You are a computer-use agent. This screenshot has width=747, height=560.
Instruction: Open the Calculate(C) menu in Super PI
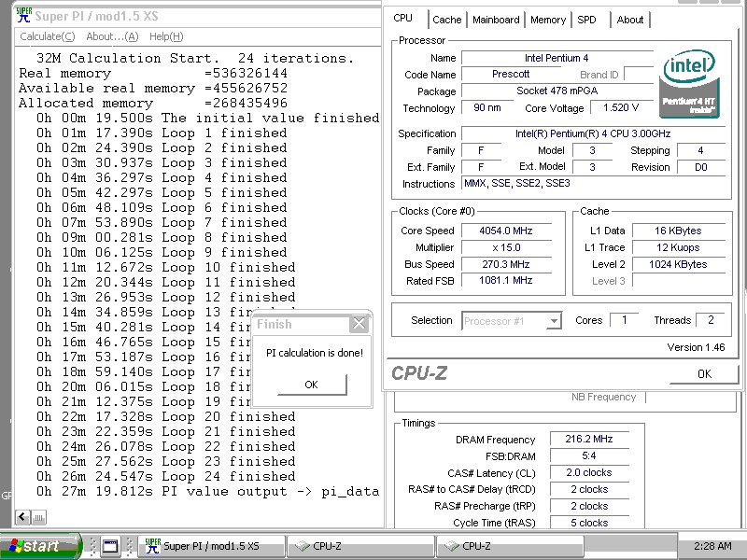(48, 36)
